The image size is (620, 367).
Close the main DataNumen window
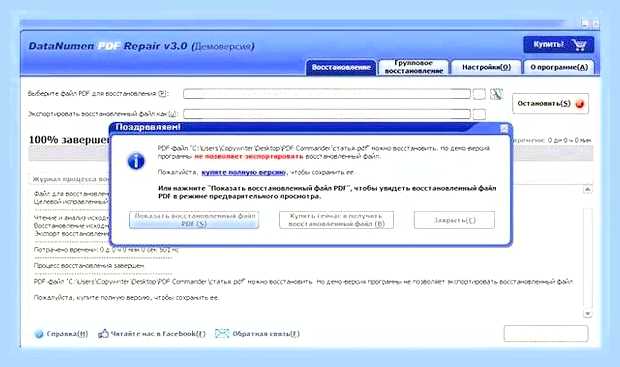595,23
